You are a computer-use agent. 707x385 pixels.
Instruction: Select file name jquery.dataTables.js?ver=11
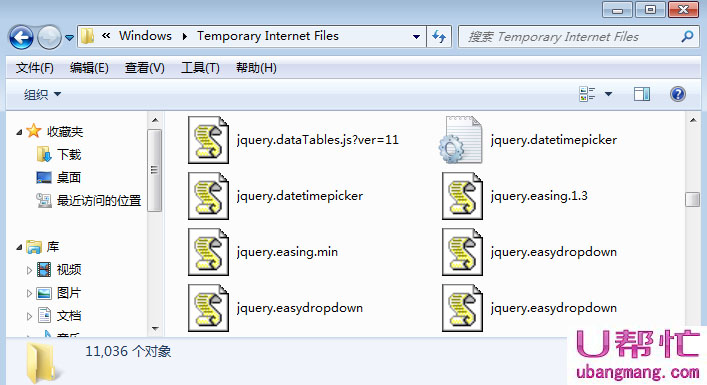coord(318,140)
